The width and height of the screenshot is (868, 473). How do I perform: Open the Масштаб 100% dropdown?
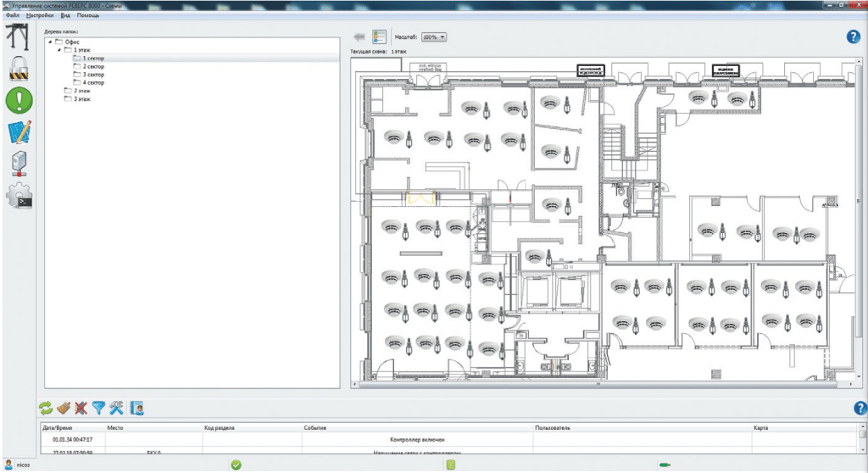(x=434, y=37)
